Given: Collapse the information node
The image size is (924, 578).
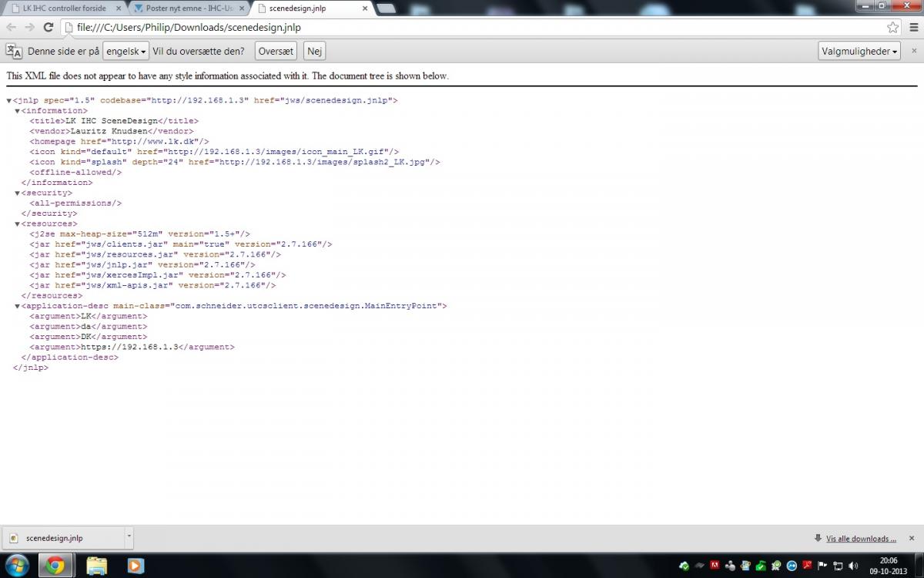Looking at the screenshot, I should pyautogui.click(x=17, y=111).
